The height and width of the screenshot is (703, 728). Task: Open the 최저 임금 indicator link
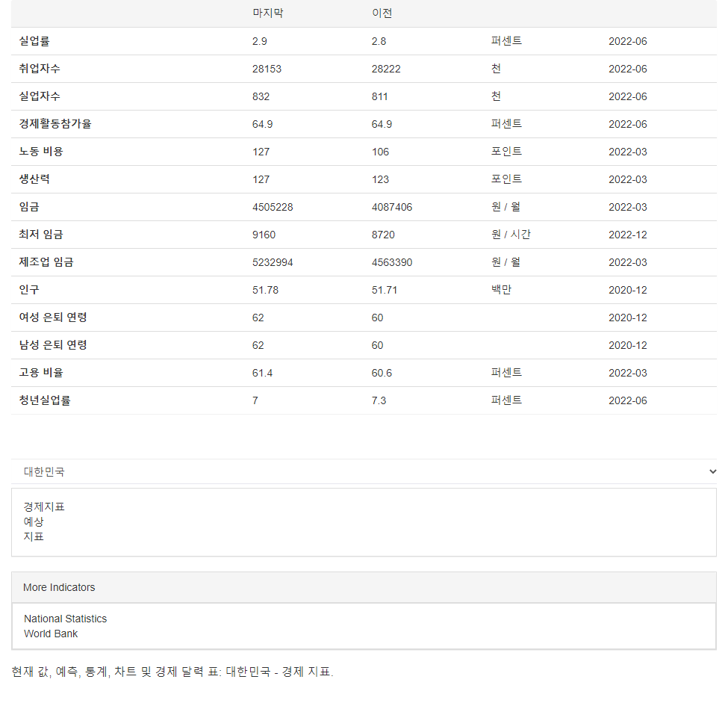[41, 235]
